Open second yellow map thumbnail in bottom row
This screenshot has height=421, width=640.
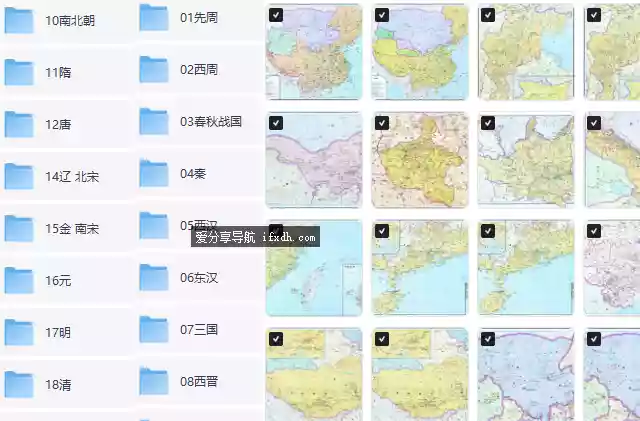(x=420, y=374)
